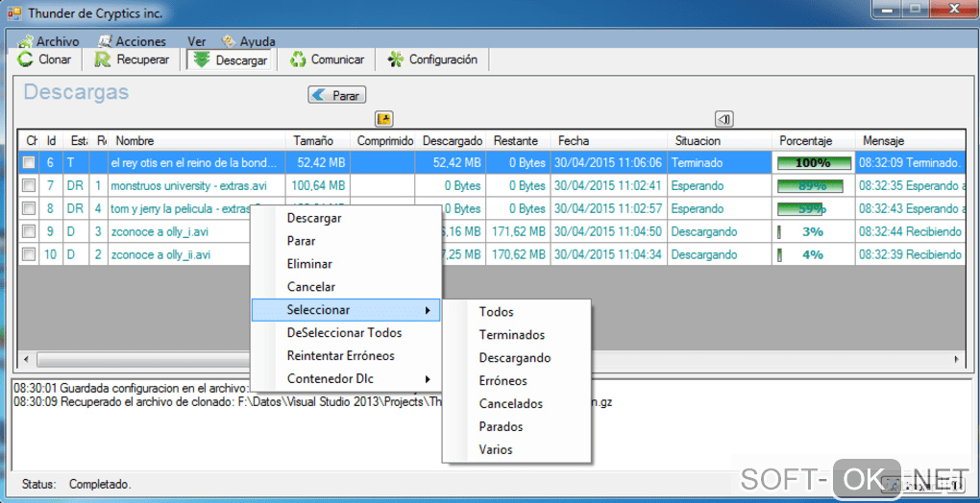The width and height of the screenshot is (980, 503).
Task: Select Terminados in the submenu
Action: pyautogui.click(x=516, y=335)
